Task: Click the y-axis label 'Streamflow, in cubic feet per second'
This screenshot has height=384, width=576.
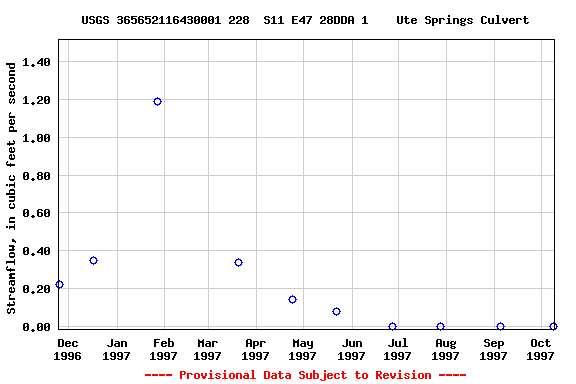Action: (11, 188)
